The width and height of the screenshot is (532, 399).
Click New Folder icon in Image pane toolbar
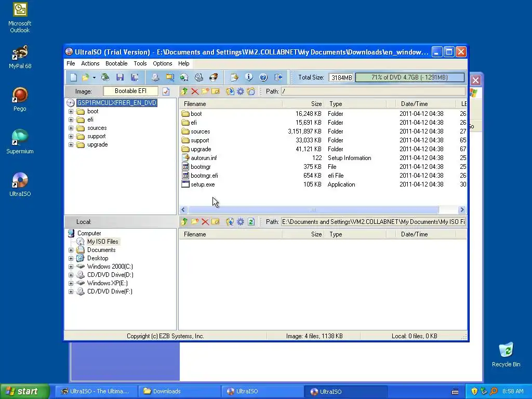205,91
